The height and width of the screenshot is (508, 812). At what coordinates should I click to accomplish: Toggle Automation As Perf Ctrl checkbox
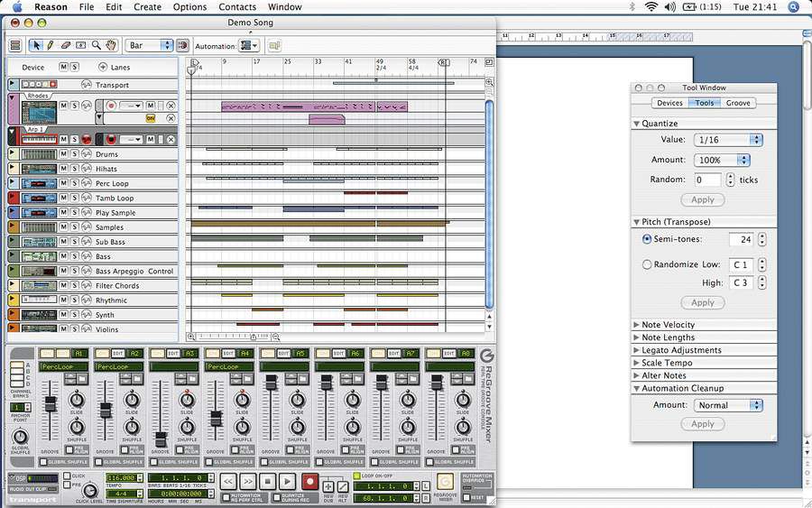[226, 498]
